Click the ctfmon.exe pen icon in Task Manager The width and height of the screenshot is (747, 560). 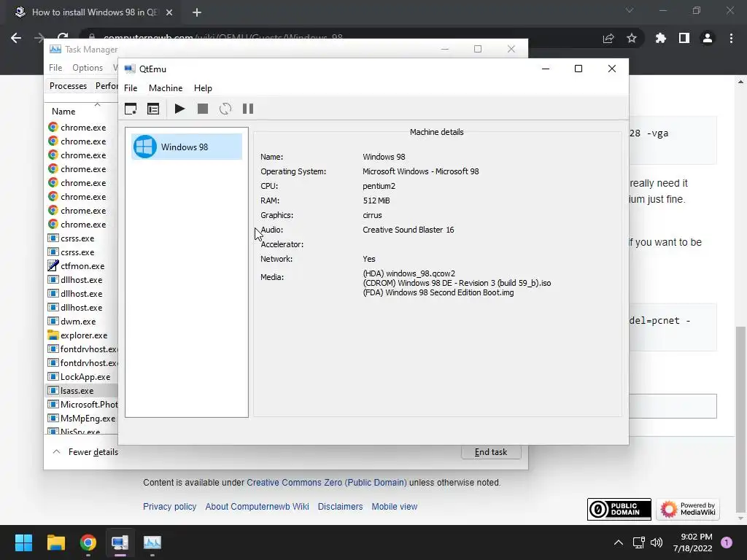[x=53, y=265]
